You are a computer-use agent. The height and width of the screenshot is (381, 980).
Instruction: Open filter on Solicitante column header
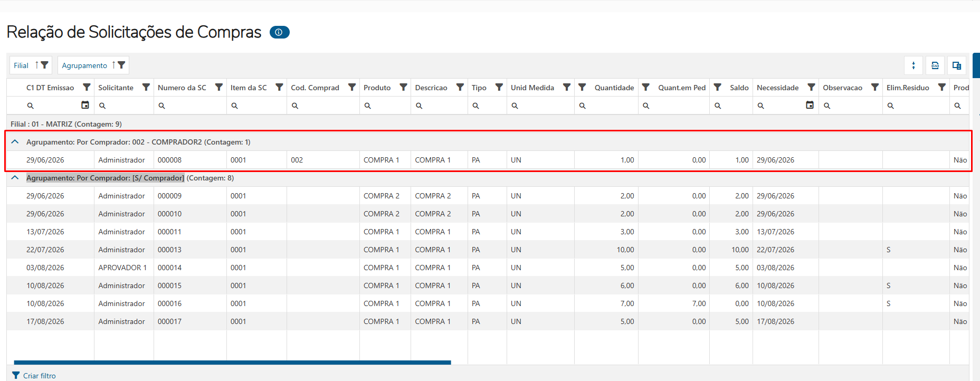(146, 87)
